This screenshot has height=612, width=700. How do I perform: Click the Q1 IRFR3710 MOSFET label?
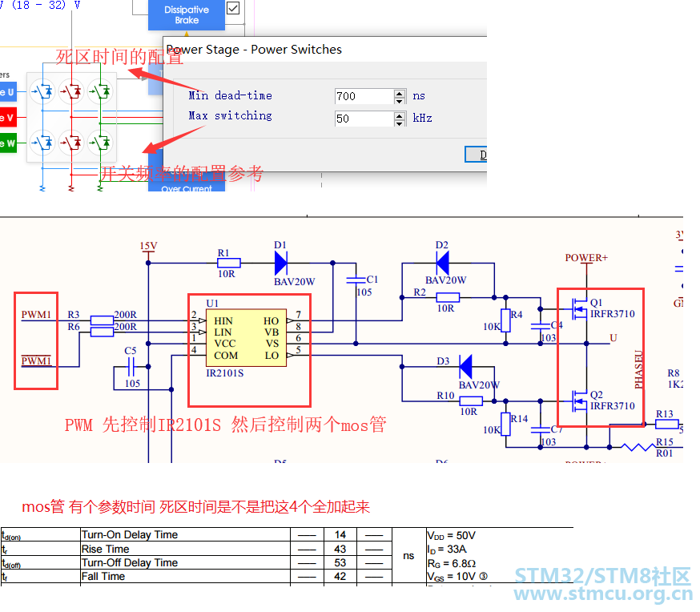(x=612, y=308)
